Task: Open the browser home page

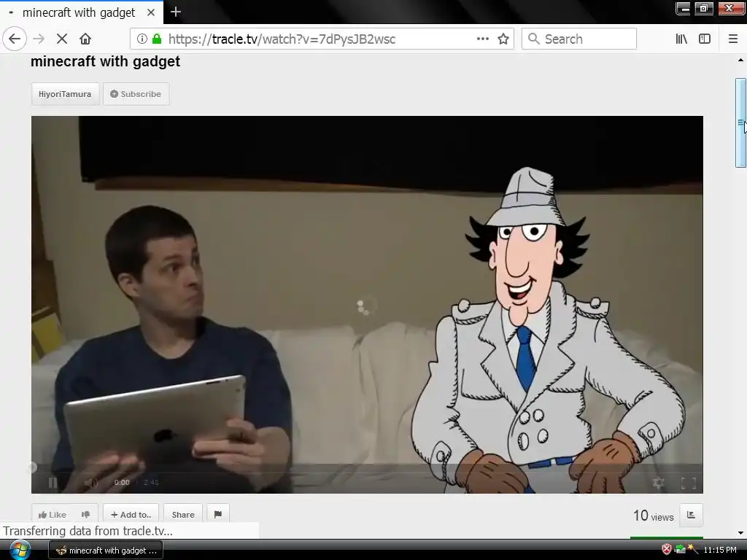Action: [85, 39]
